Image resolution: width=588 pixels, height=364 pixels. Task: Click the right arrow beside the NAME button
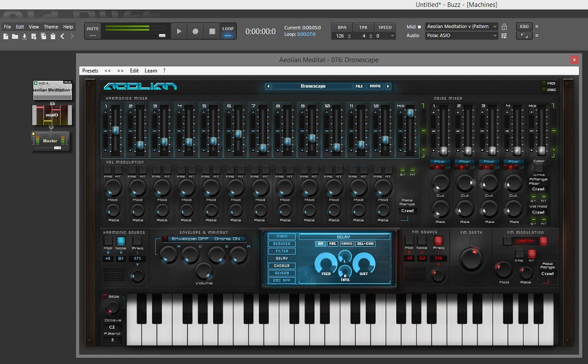tap(388, 86)
